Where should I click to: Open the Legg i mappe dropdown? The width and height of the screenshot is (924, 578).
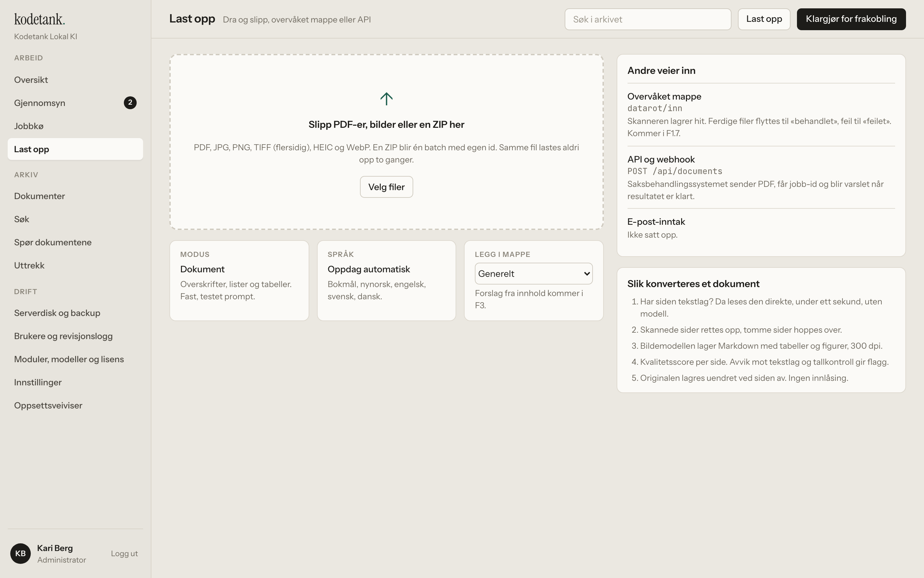coord(534,273)
